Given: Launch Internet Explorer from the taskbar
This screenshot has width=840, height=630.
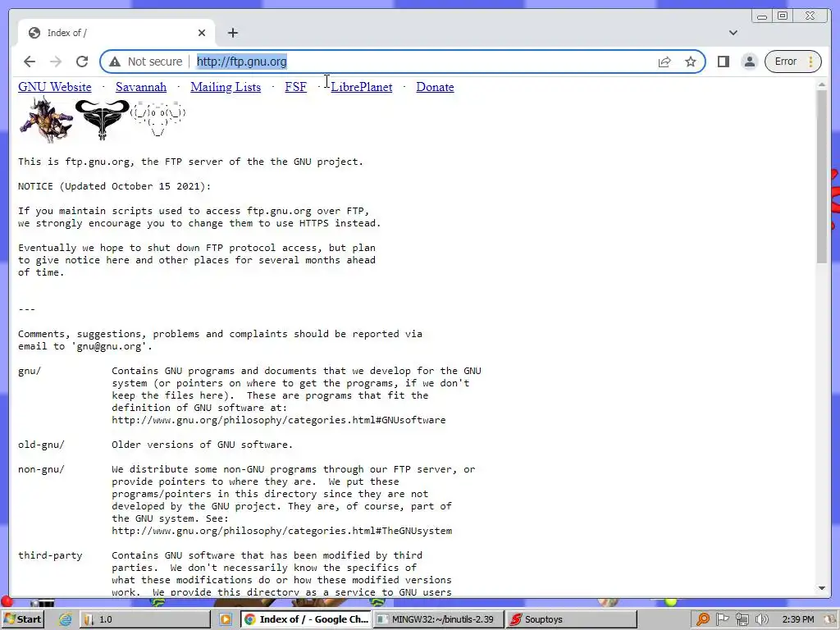Looking at the screenshot, I should tap(65, 619).
